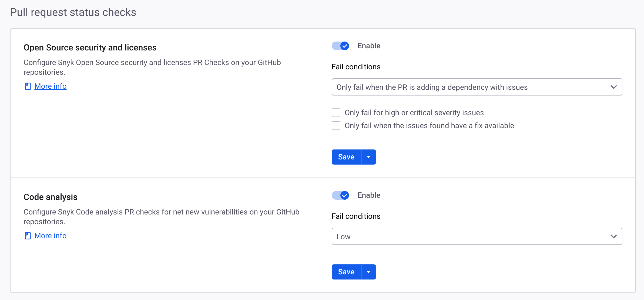
Task: Click the Enable label for Open Source toggle
Action: point(369,46)
